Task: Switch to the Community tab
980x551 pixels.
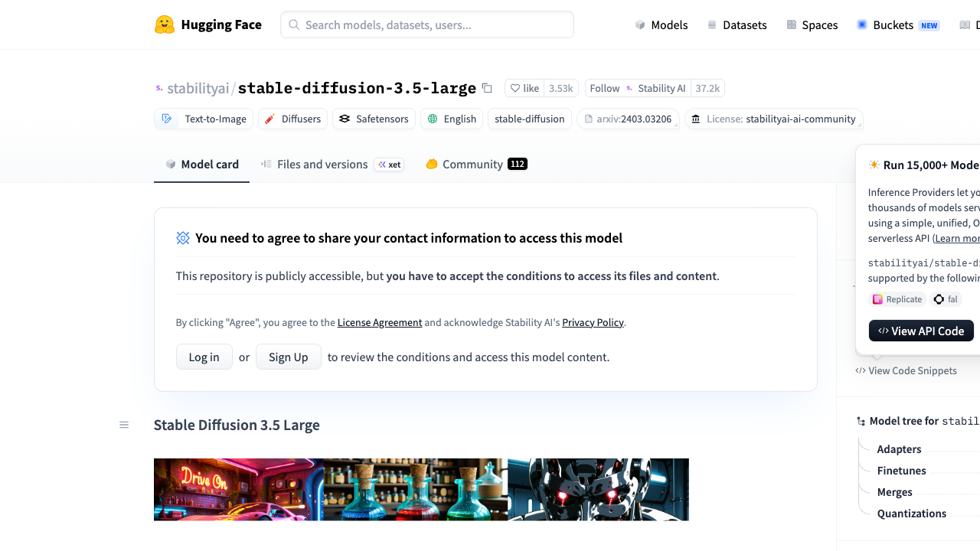Action: click(476, 164)
